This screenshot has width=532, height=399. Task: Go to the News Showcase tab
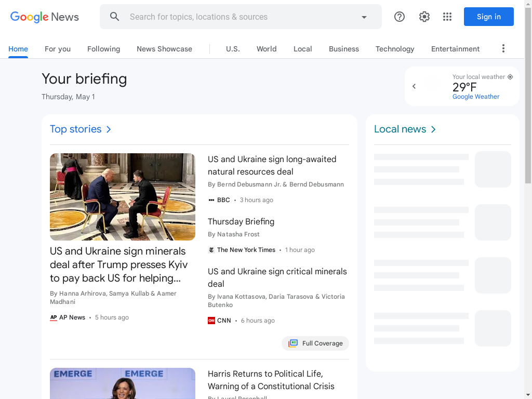point(164,49)
